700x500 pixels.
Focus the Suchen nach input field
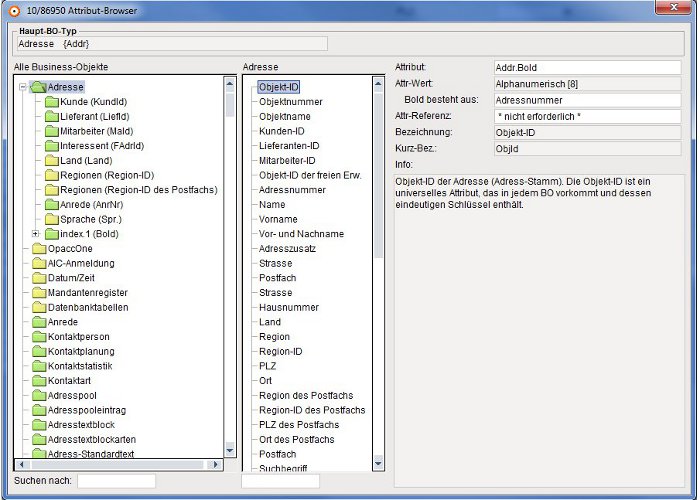tap(117, 481)
